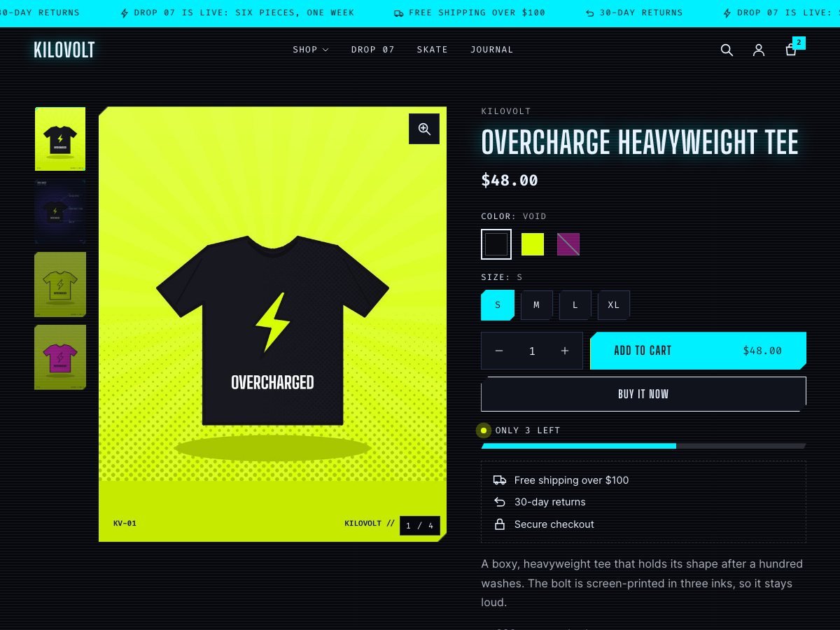Screen dimensions: 840x630
Task: Decrease quantity with the minus button
Action: coord(499,351)
